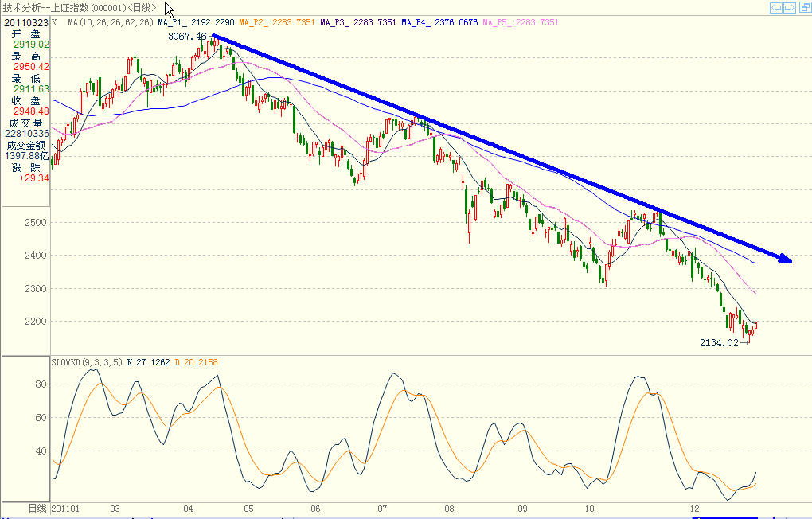Click the 成交量 label
The width and height of the screenshot is (812, 519).
click(26, 123)
